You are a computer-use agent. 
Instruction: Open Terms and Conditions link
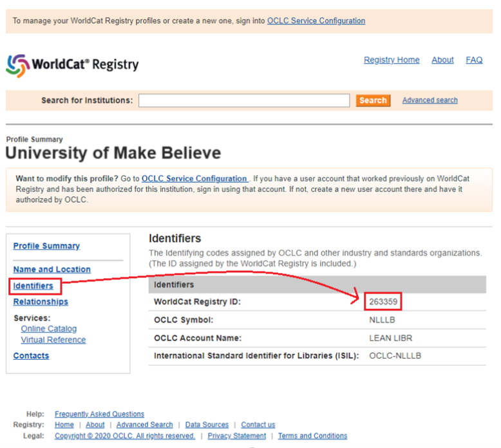coord(312,436)
